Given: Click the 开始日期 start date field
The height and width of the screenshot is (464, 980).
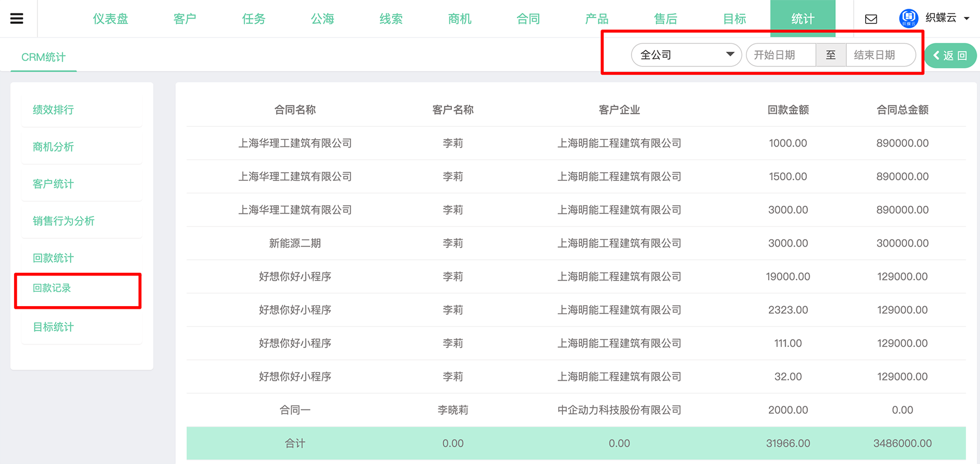Looking at the screenshot, I should coord(781,55).
